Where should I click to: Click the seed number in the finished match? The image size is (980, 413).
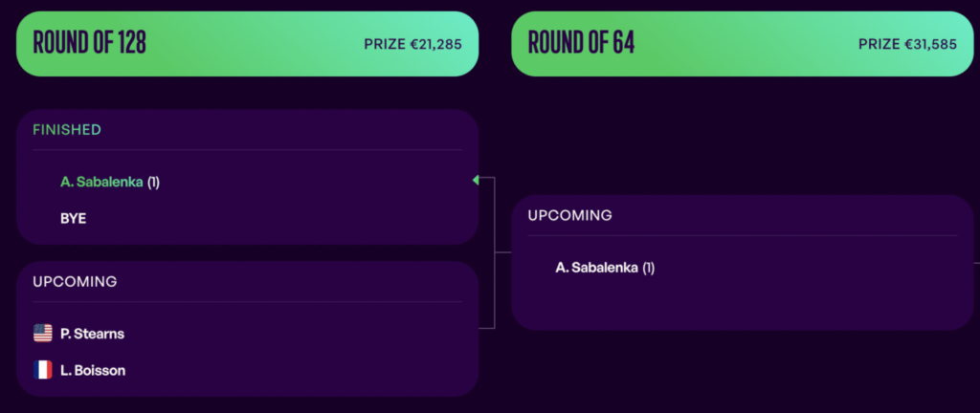click(153, 182)
